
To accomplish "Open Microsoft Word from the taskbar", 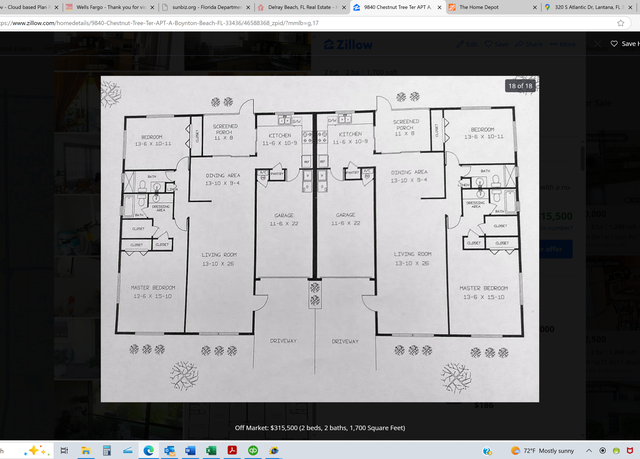I will click(x=190, y=450).
